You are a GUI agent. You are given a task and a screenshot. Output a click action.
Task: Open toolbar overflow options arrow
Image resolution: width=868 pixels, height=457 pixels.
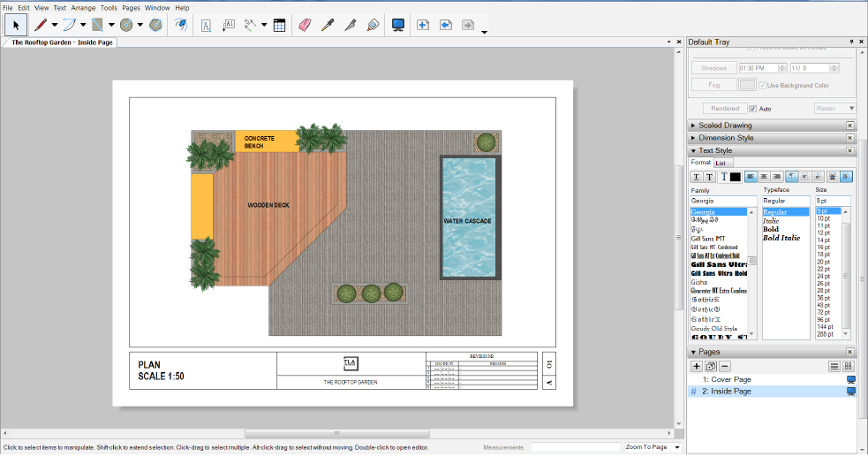click(484, 32)
